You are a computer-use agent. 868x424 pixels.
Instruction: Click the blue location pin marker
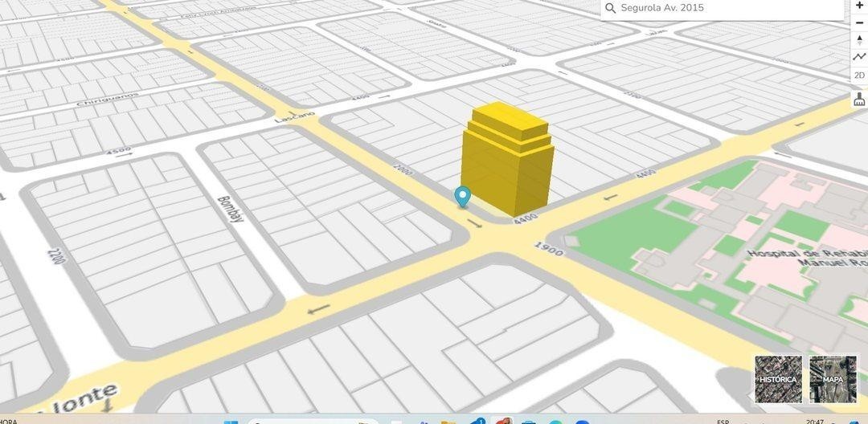[x=462, y=196]
